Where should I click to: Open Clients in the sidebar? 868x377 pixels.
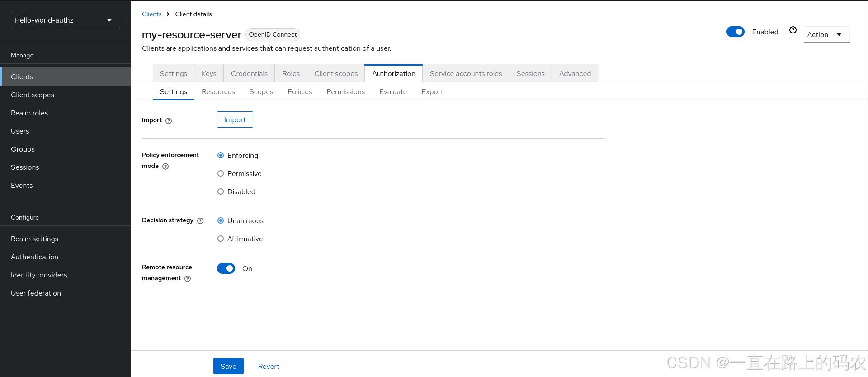click(x=66, y=76)
